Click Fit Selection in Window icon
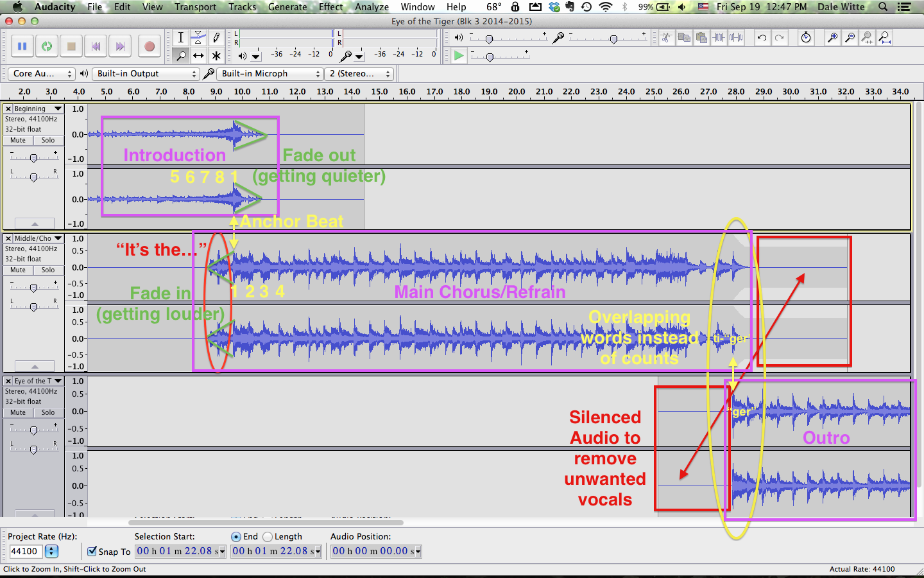924x578 pixels. point(867,37)
